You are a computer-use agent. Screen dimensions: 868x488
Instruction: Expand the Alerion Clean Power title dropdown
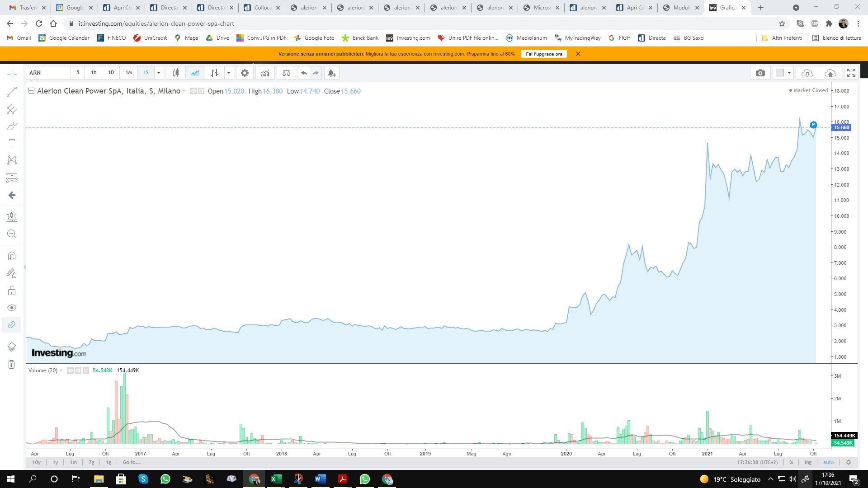[184, 91]
